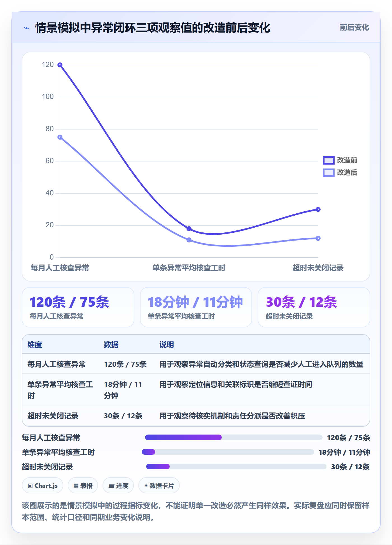This screenshot has height=545, width=392.
Task: Click the 改造后 point for 超时未关闭记录
Action: 318,238
